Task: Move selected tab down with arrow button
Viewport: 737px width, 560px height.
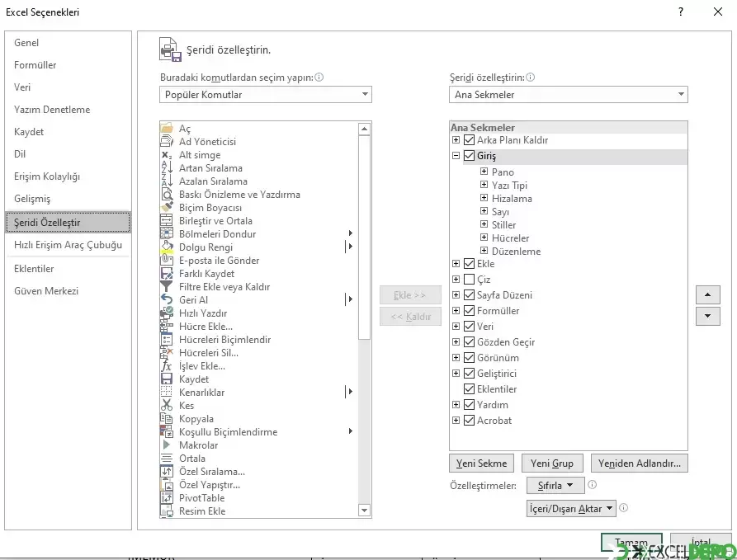Action: click(x=708, y=316)
